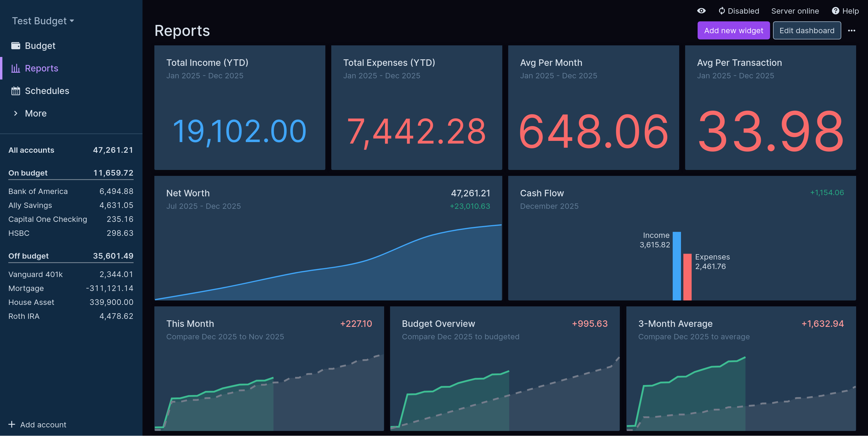Click the Reports bar chart icon

click(15, 68)
